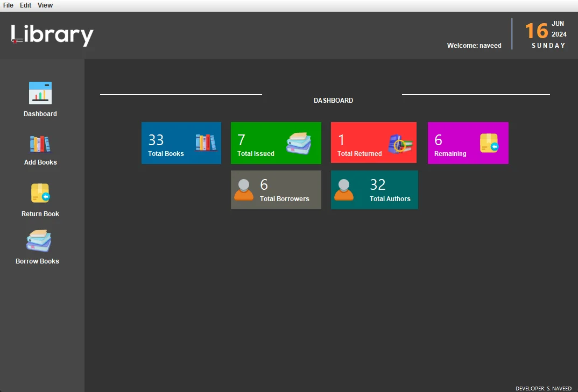The width and height of the screenshot is (578, 392).
Task: Click the 6 count in Remaining card
Action: point(438,140)
